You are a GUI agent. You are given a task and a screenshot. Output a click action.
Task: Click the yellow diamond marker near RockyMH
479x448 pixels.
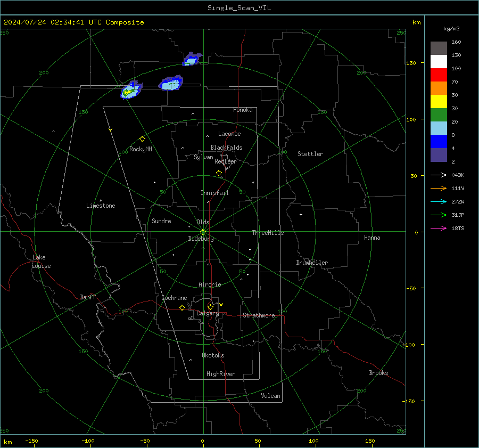coord(142,139)
